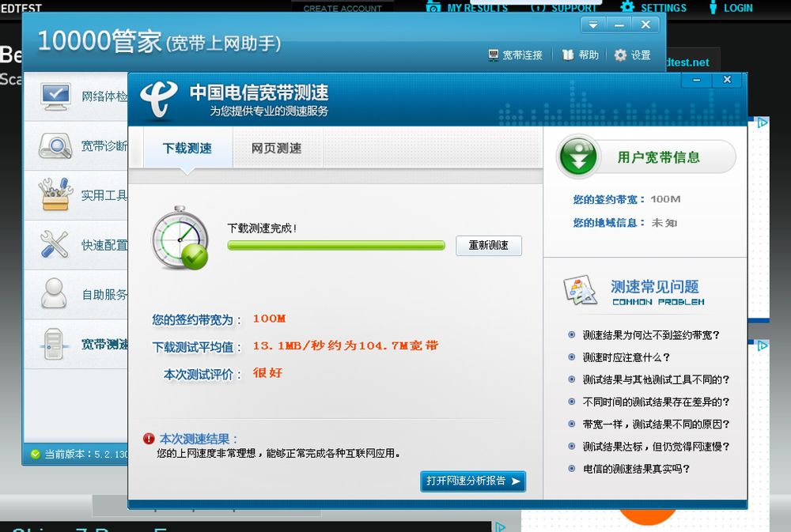Open 宽带诊断 magnifier icon in sidebar
This screenshot has width=791, height=532.
point(55,145)
